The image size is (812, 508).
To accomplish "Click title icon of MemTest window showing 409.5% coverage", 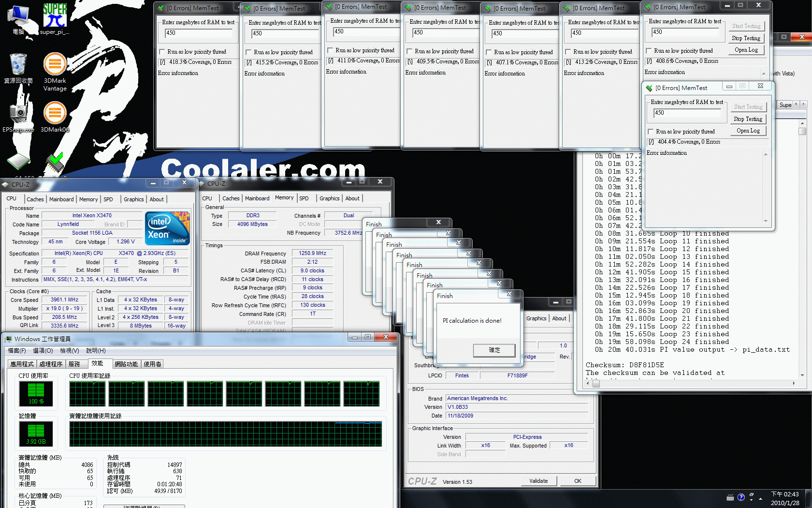I will coord(408,8).
